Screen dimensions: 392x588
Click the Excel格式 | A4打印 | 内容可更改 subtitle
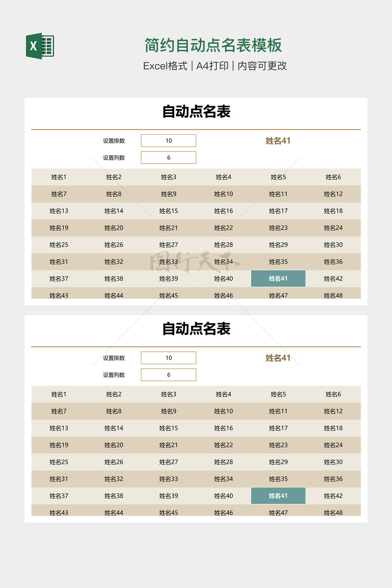pyautogui.click(x=215, y=66)
